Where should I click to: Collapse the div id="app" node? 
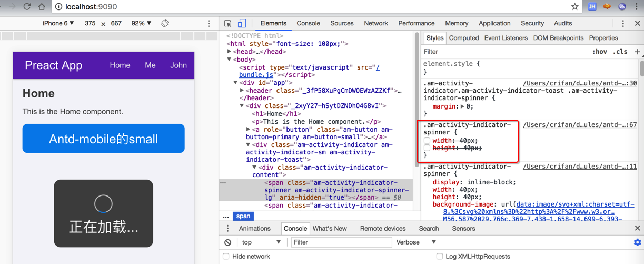236,83
